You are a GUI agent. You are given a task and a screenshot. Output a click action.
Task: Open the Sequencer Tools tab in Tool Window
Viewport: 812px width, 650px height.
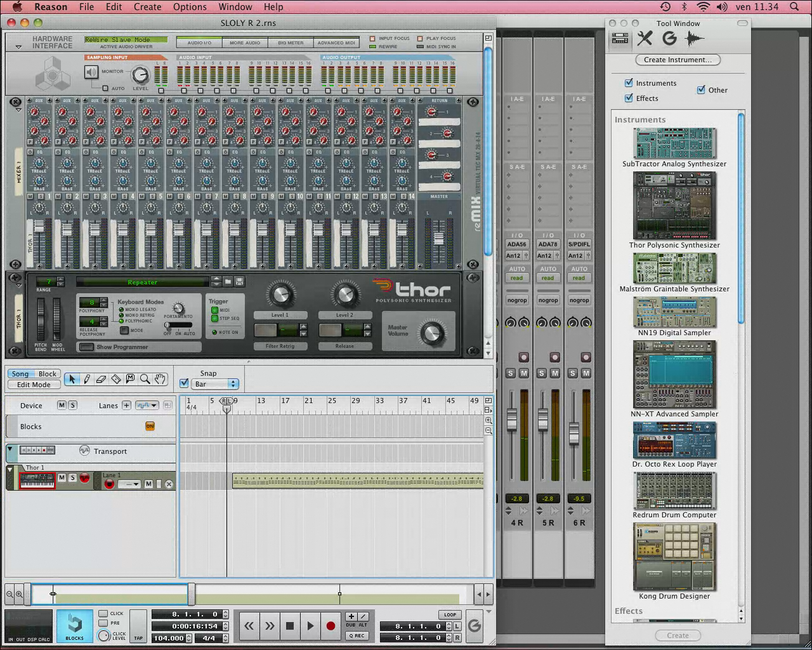(645, 39)
